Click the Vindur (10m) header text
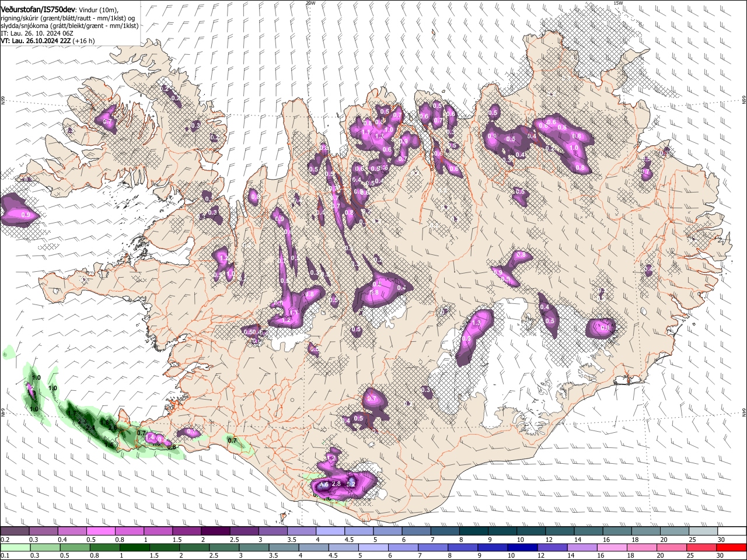 point(98,10)
